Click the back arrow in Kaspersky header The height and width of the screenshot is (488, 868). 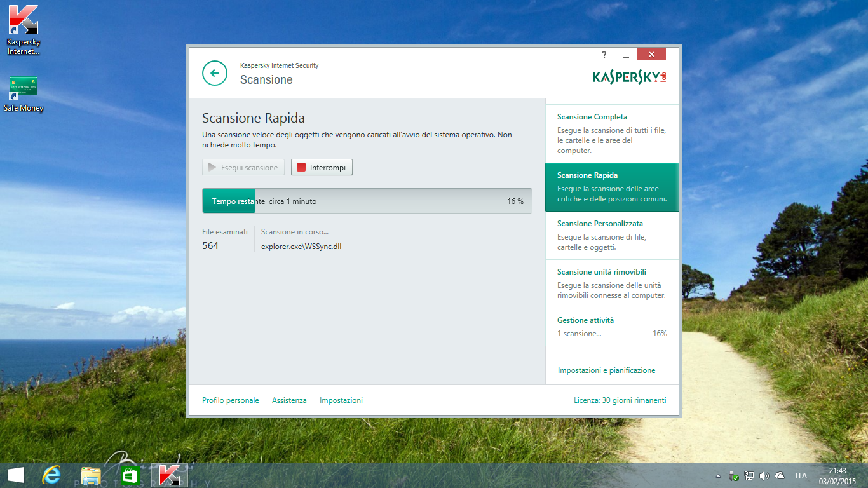point(215,73)
